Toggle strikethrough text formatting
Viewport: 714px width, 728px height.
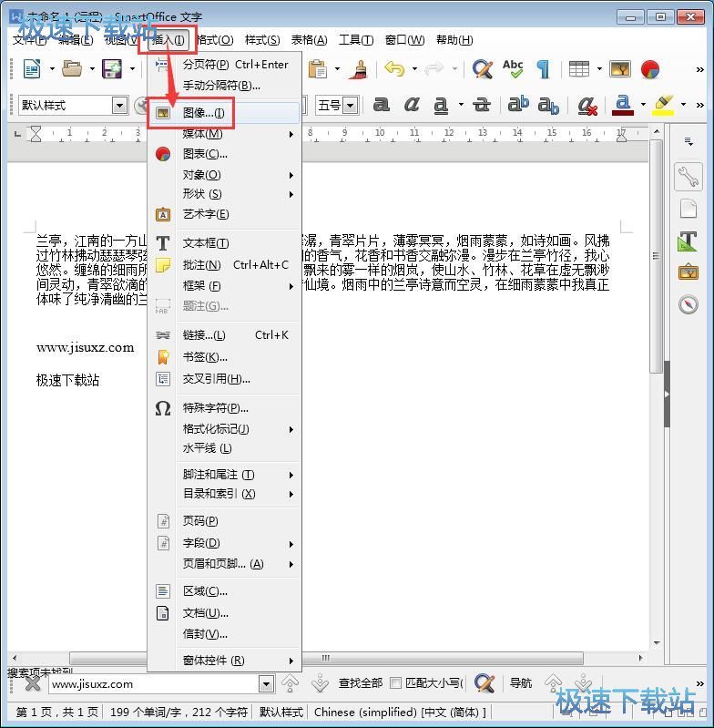pyautogui.click(x=481, y=105)
